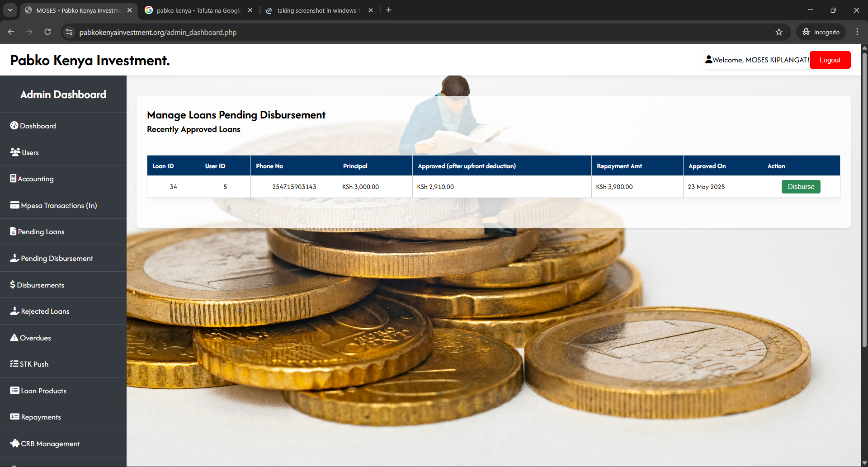
Task: Log out using the red Logout button
Action: [830, 60]
